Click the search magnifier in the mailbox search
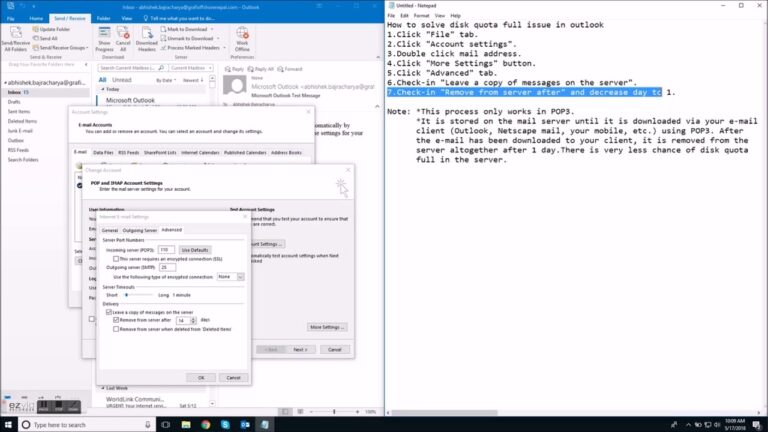The image size is (768, 432). (161, 68)
